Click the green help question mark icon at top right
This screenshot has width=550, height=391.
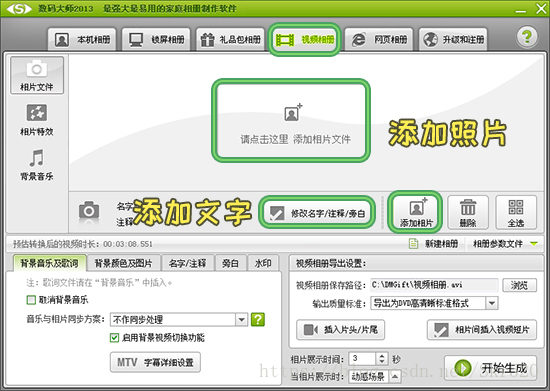[x=527, y=37]
